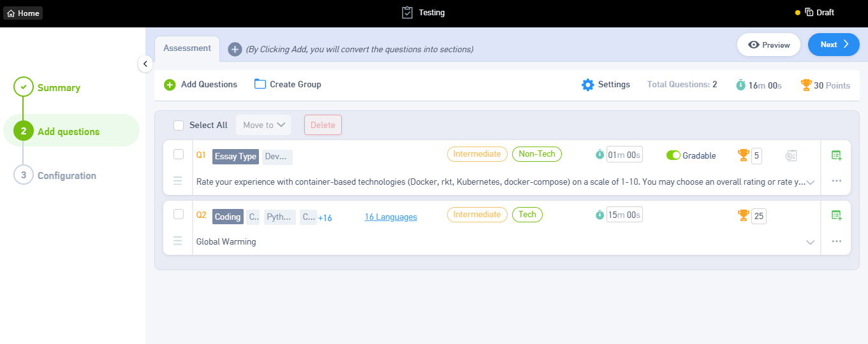Open Q1 more options ellipsis

pyautogui.click(x=837, y=181)
